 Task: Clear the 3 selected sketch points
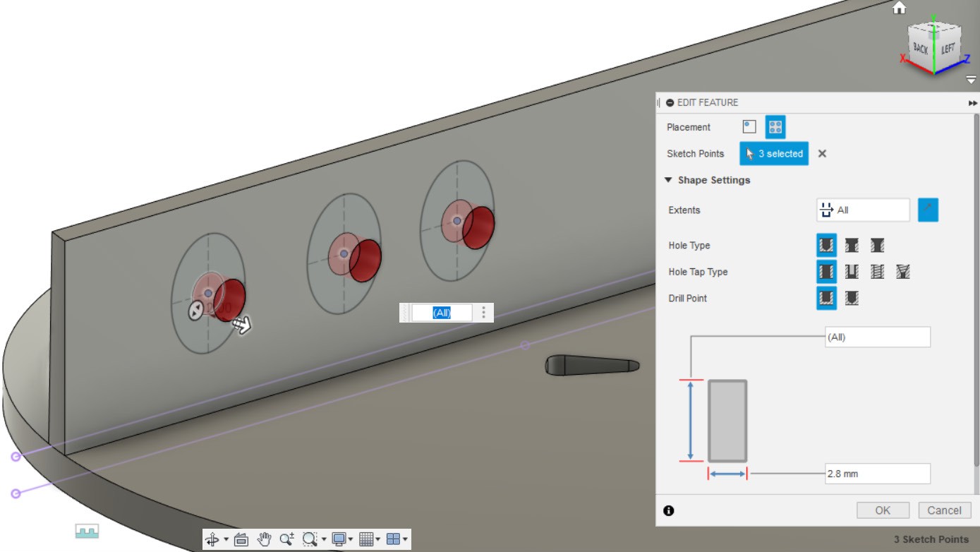click(x=822, y=153)
